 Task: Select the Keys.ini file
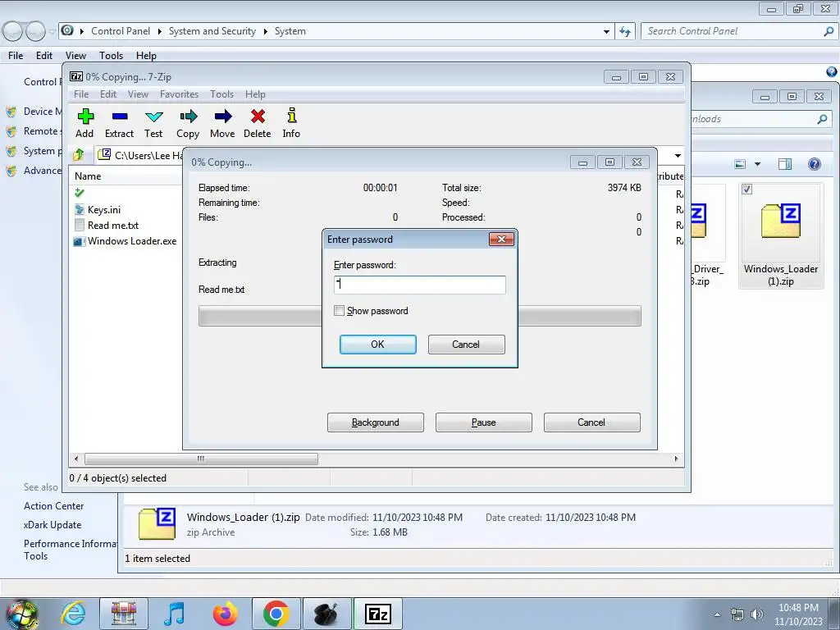click(104, 209)
